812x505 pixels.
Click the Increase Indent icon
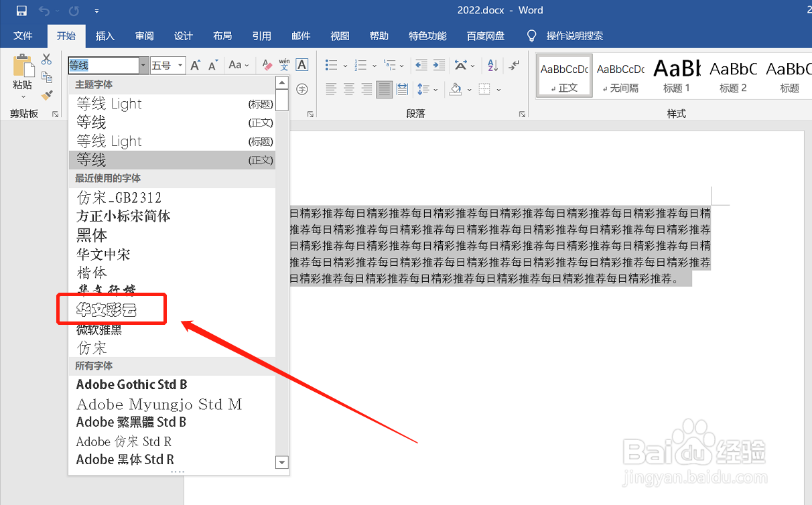point(438,65)
